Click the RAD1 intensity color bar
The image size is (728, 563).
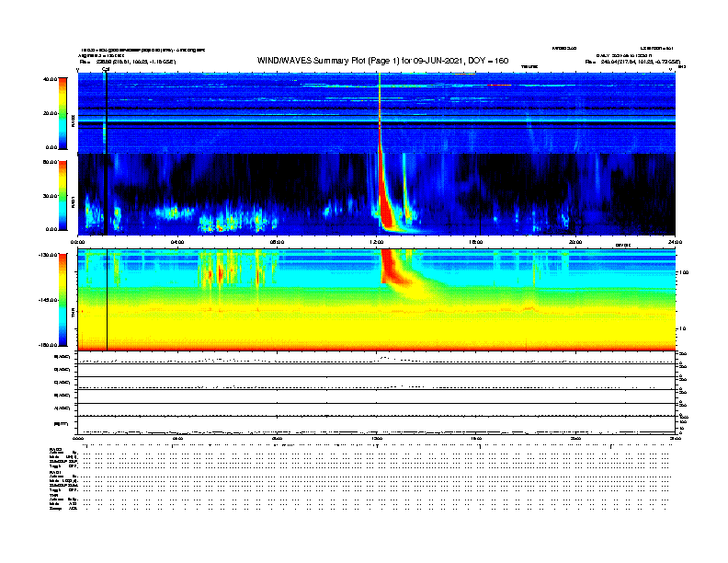63,195
